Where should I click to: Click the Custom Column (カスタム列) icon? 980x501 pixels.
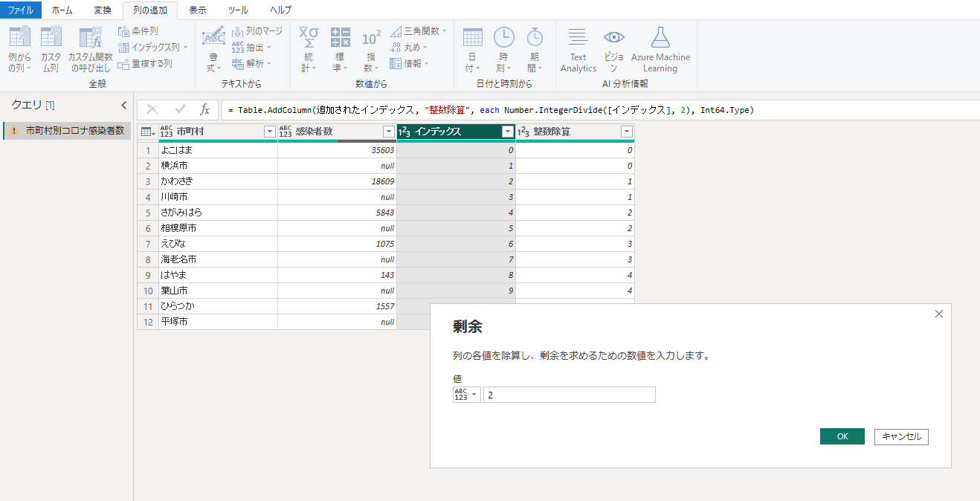pos(51,37)
